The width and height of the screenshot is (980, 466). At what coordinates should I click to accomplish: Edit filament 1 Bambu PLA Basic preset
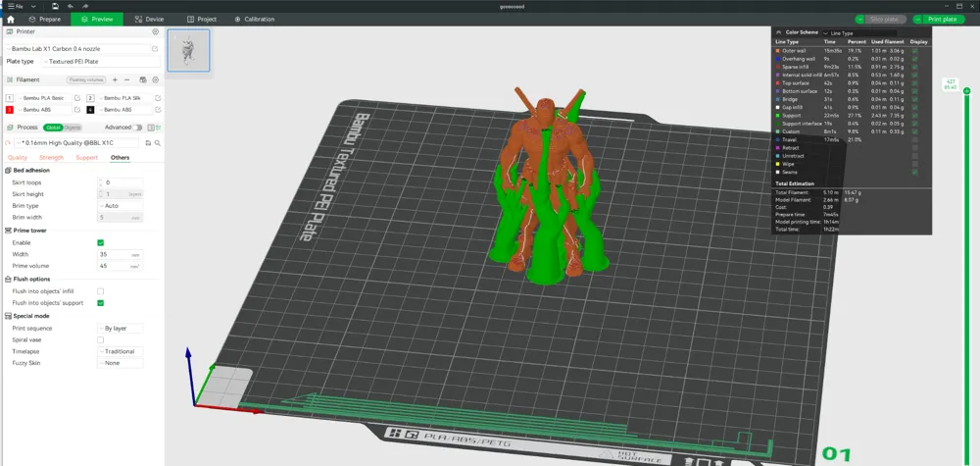point(77,98)
